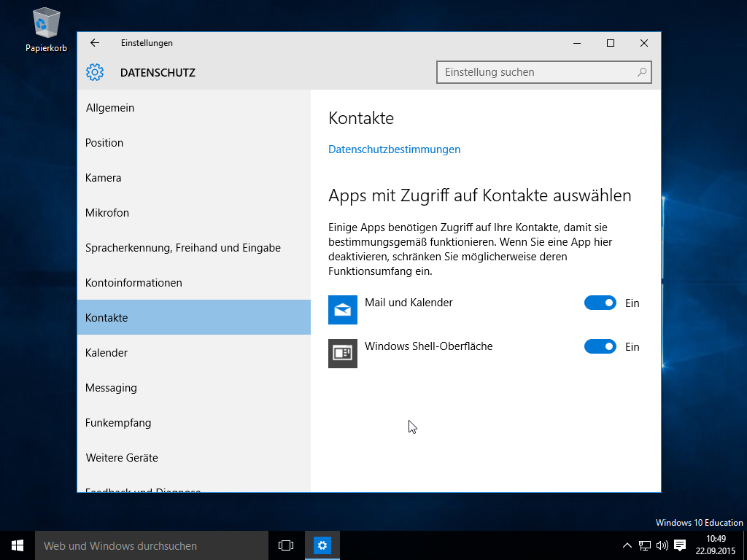Click the network tray icon

pyautogui.click(x=645, y=545)
